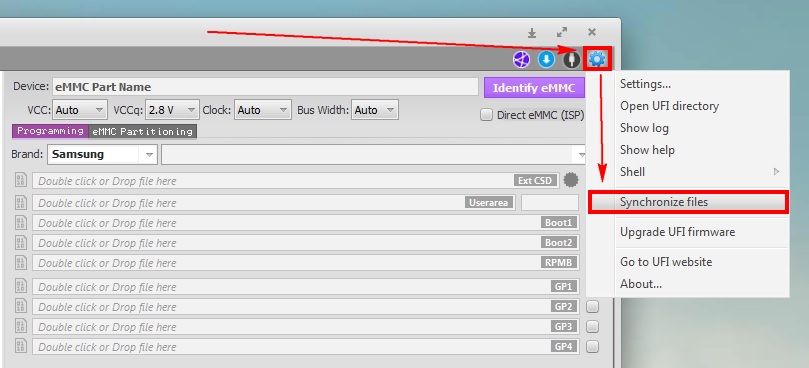Click the blue download arrow icon
This screenshot has width=809, height=368.
[546, 60]
